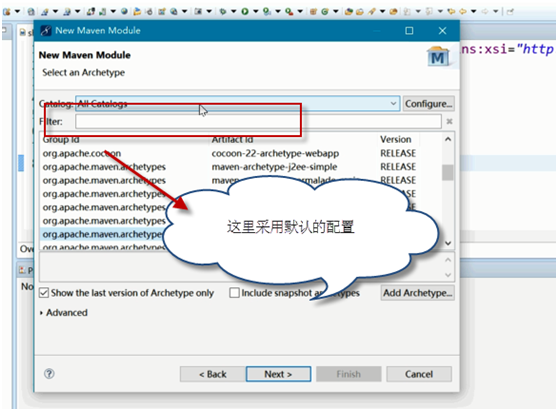Viewport: 558px width, 411px height.
Task: Click the archetype list scrollbar thumb
Action: tap(448, 173)
